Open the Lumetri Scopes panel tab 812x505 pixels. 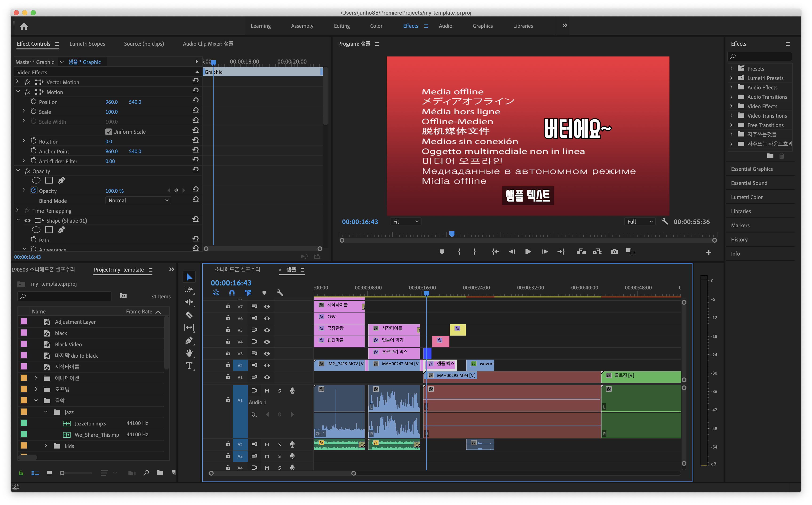point(87,44)
